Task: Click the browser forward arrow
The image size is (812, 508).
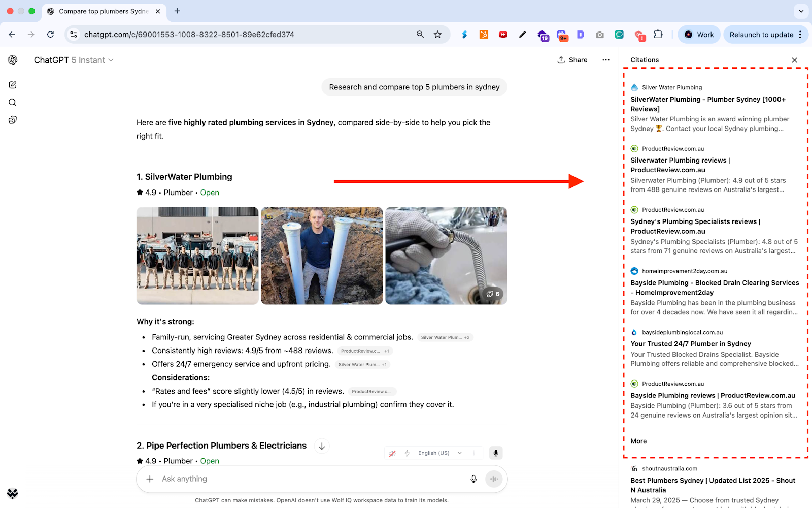Action: [31, 35]
